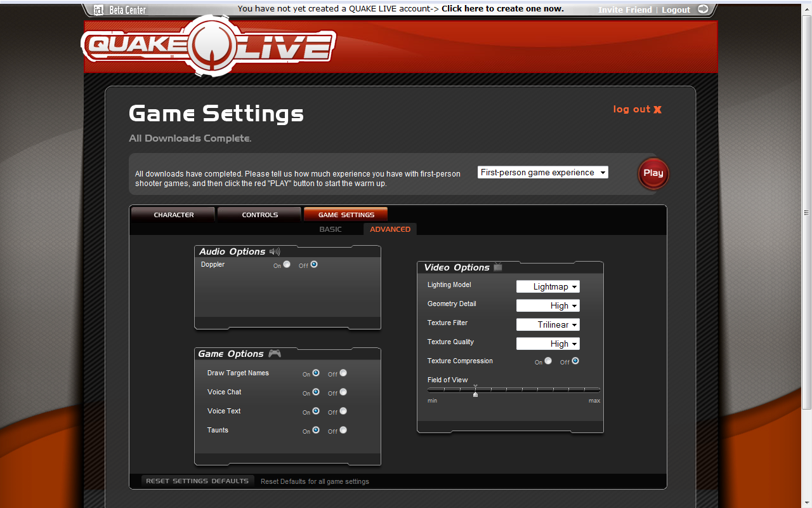Image resolution: width=812 pixels, height=508 pixels.
Task: Click the Taunts label
Action: pyautogui.click(x=218, y=430)
